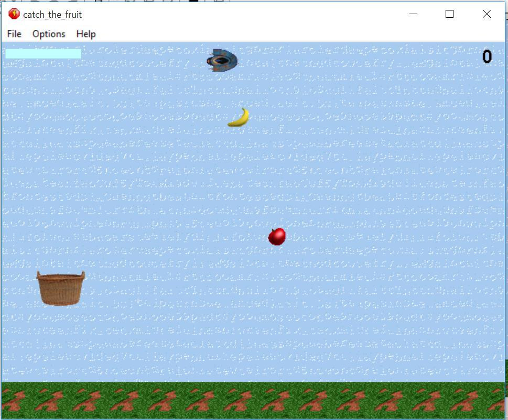Maximize the catch_the_fruit window

pyautogui.click(x=449, y=14)
